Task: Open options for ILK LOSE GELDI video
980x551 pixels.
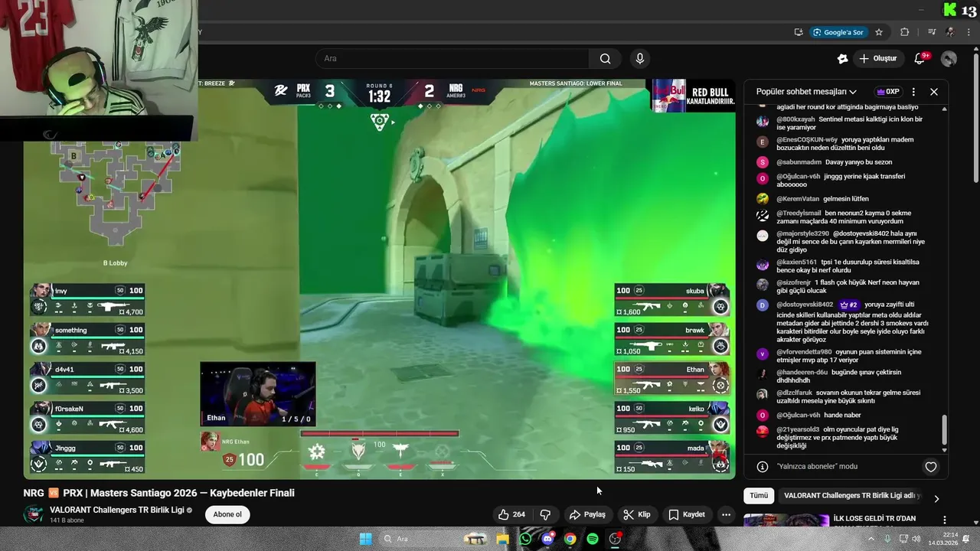Action: click(x=945, y=520)
